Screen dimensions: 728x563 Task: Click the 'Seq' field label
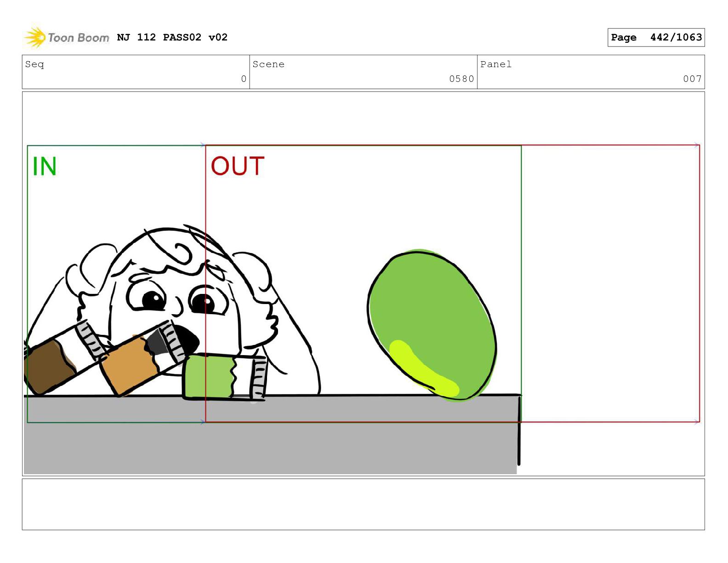tap(34, 64)
